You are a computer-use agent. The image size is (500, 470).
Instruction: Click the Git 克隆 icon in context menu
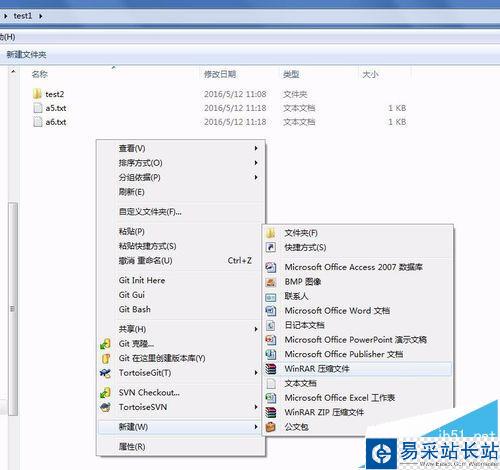pos(106,344)
